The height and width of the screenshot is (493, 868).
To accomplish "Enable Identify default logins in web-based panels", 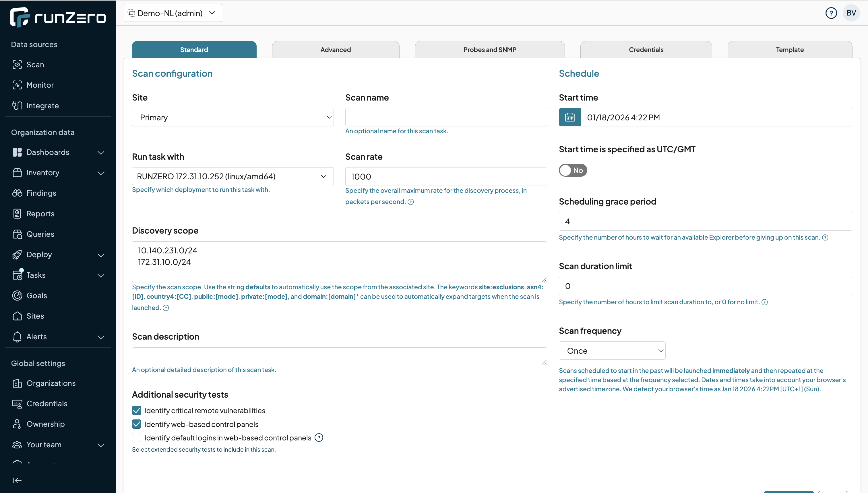I will coord(137,438).
